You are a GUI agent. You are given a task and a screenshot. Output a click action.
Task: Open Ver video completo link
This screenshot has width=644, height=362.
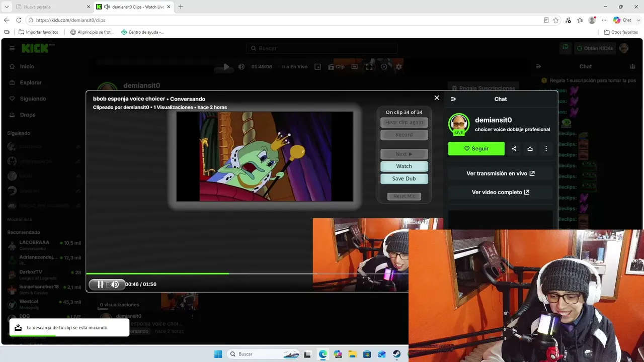click(500, 192)
